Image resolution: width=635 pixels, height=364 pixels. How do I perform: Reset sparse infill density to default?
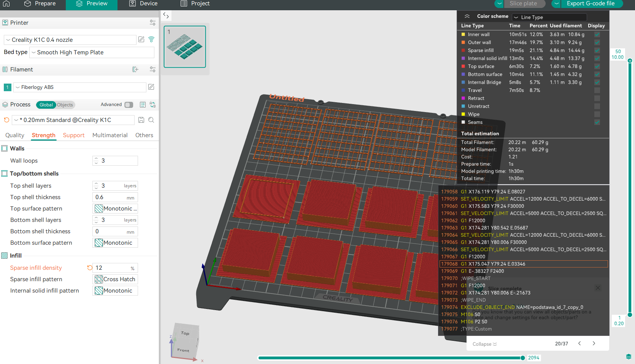[90, 268]
